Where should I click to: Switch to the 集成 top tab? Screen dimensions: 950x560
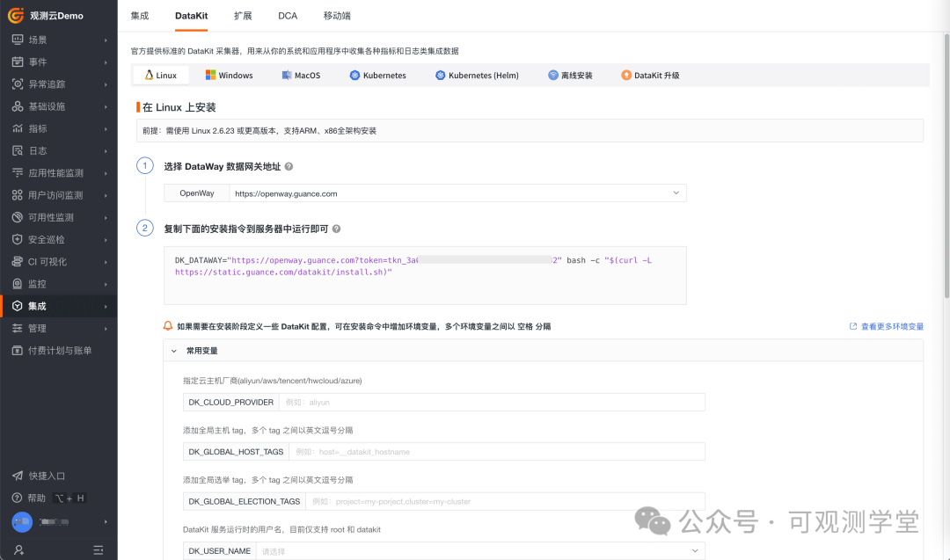(x=139, y=16)
